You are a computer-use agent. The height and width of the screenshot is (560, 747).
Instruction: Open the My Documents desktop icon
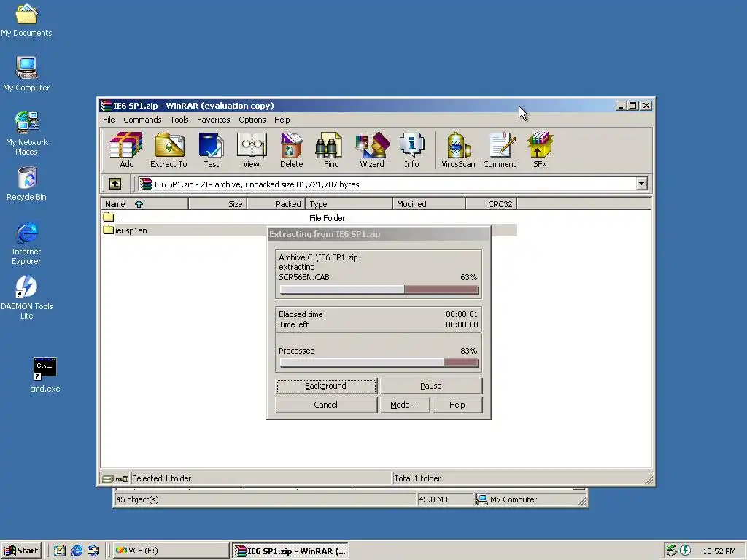pos(26,20)
